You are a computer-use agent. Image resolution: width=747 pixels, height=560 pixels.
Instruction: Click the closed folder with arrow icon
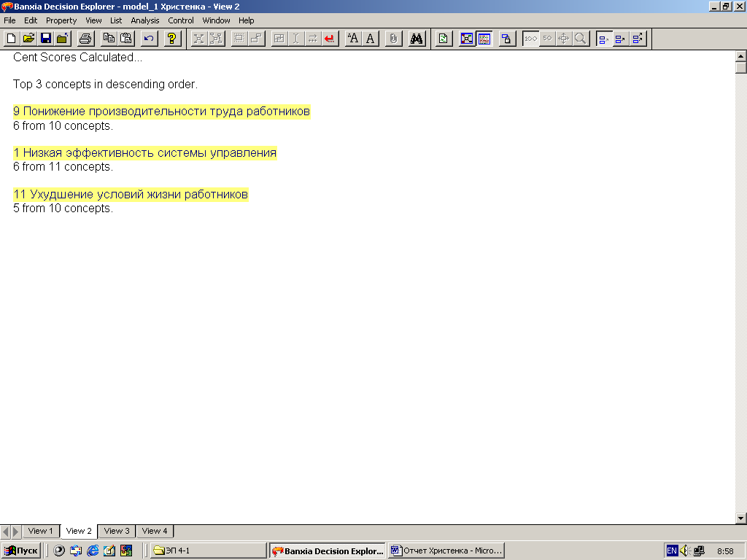click(x=63, y=39)
